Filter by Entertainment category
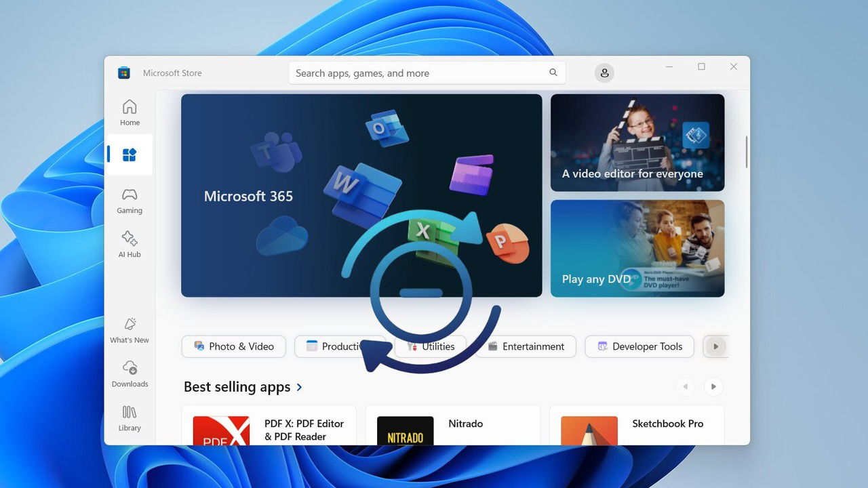 [526, 346]
